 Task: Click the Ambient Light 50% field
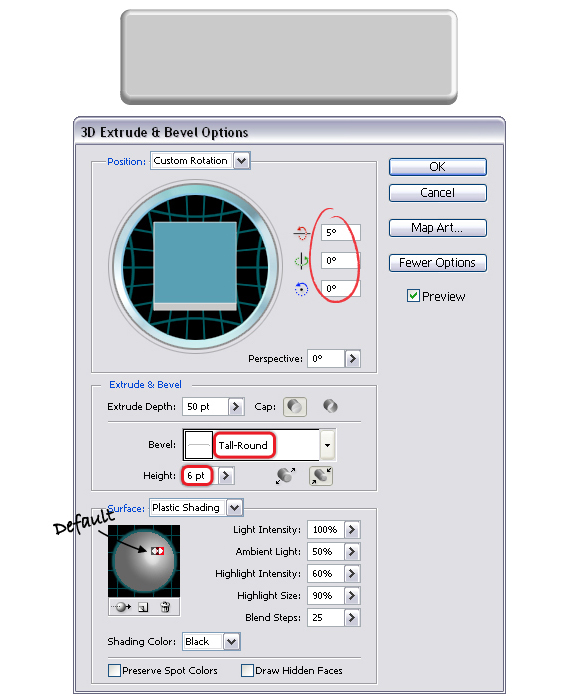(x=325, y=552)
